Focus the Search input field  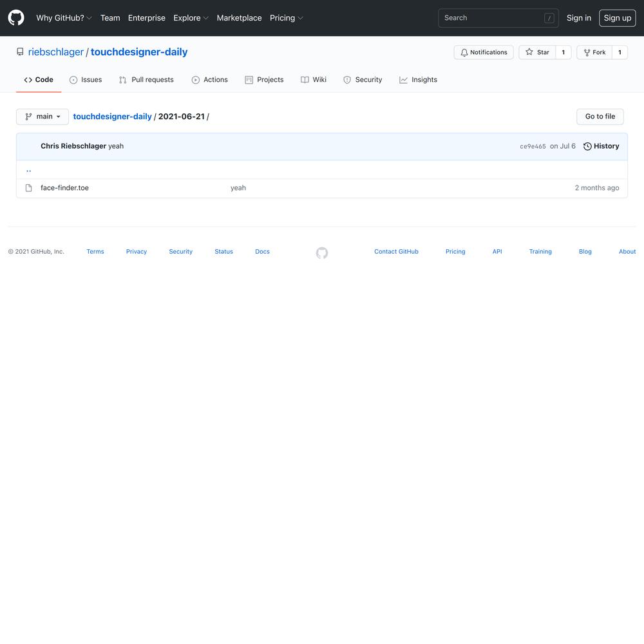(498, 18)
